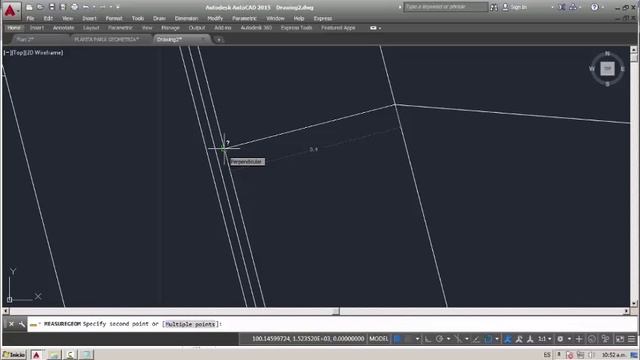This screenshot has height=360, width=640.
Task: Click the Save quick access icon
Action: pos(51,7)
